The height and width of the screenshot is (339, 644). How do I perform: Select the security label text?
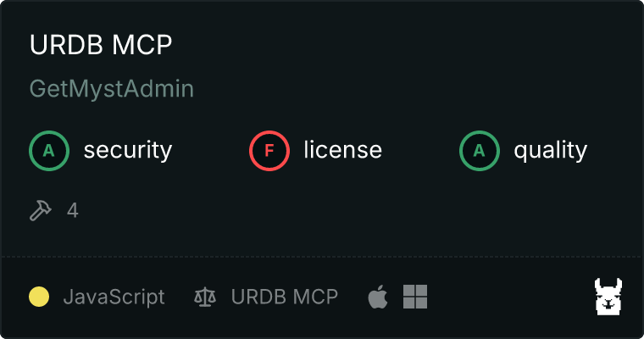128,150
